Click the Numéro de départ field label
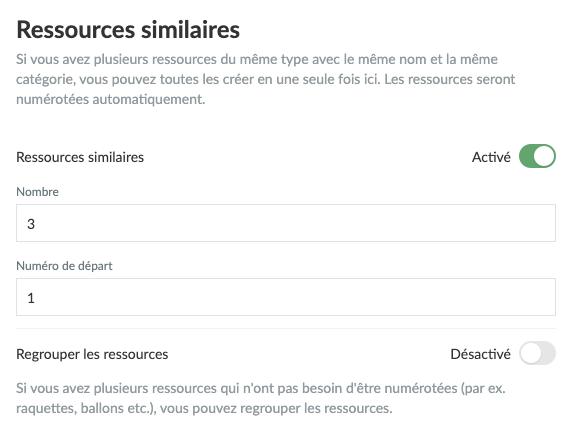Screen dimensions: 572x434 (x=64, y=266)
